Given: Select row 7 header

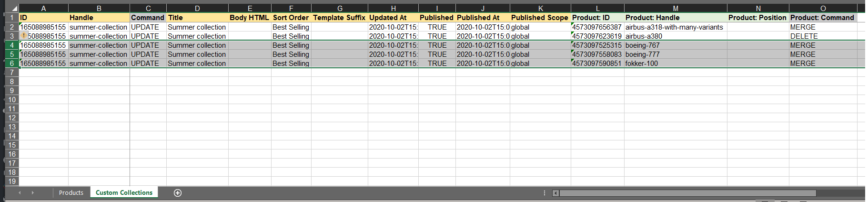Looking at the screenshot, I should click(x=11, y=72).
